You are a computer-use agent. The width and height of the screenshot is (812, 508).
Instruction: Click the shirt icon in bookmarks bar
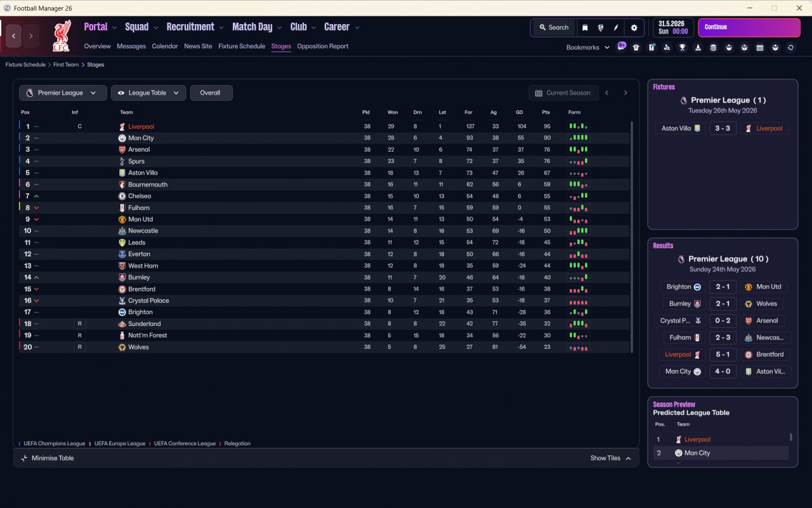pyautogui.click(x=636, y=48)
